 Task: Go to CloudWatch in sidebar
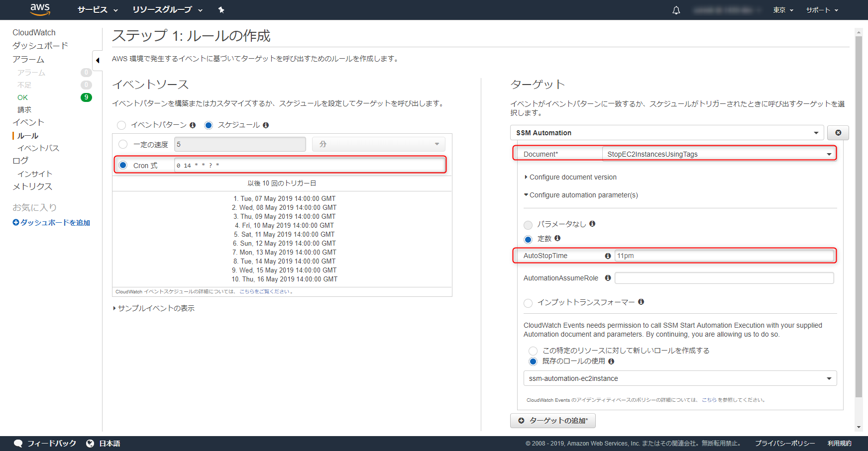pos(34,32)
